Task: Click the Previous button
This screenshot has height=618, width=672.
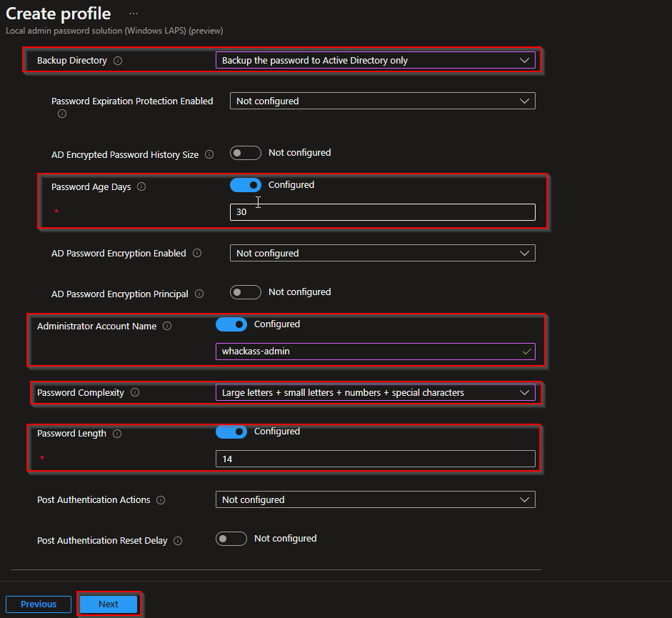Action: [x=38, y=603]
